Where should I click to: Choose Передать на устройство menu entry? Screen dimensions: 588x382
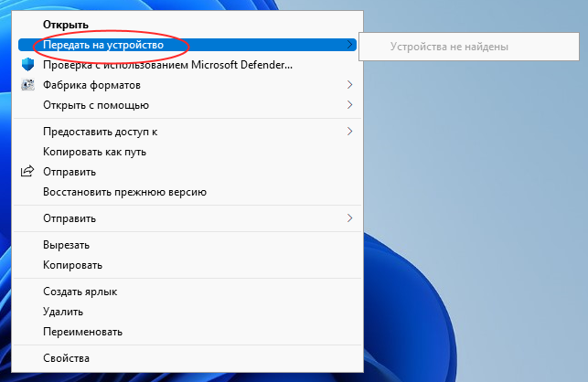tap(187, 45)
